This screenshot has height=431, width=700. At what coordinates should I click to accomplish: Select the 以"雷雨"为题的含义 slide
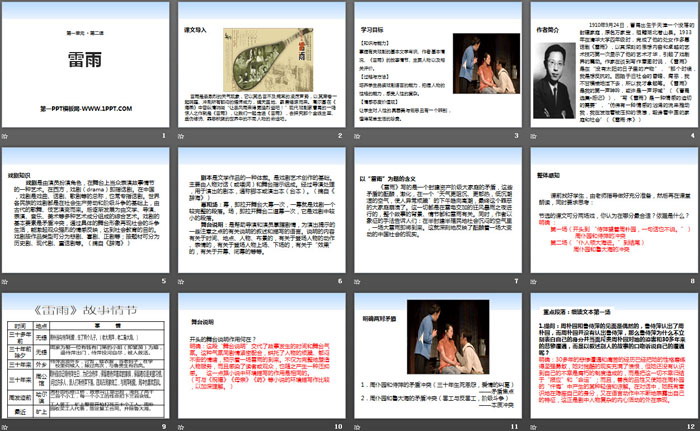coord(436,216)
